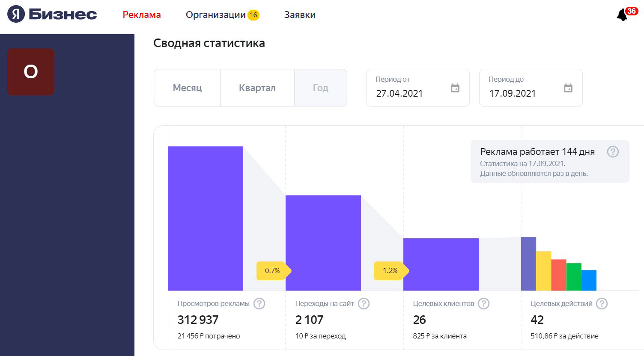
Task: Click the Период до date field 17.09.2021
Action: click(531, 88)
